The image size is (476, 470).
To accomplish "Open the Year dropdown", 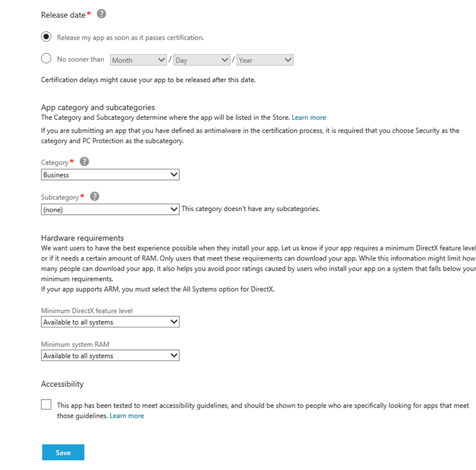I will [x=264, y=60].
